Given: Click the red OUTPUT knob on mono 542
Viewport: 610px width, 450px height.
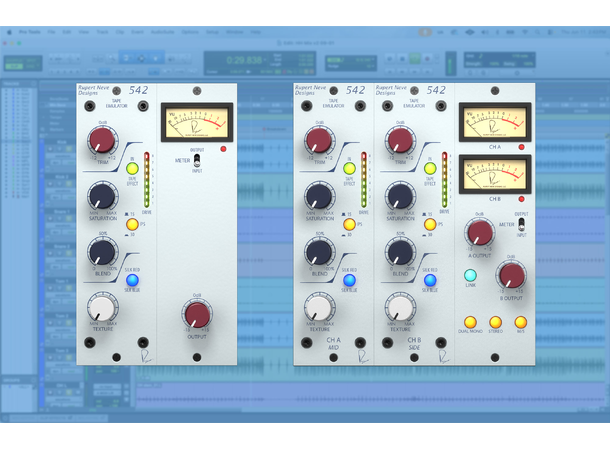Looking at the screenshot, I should tap(197, 314).
